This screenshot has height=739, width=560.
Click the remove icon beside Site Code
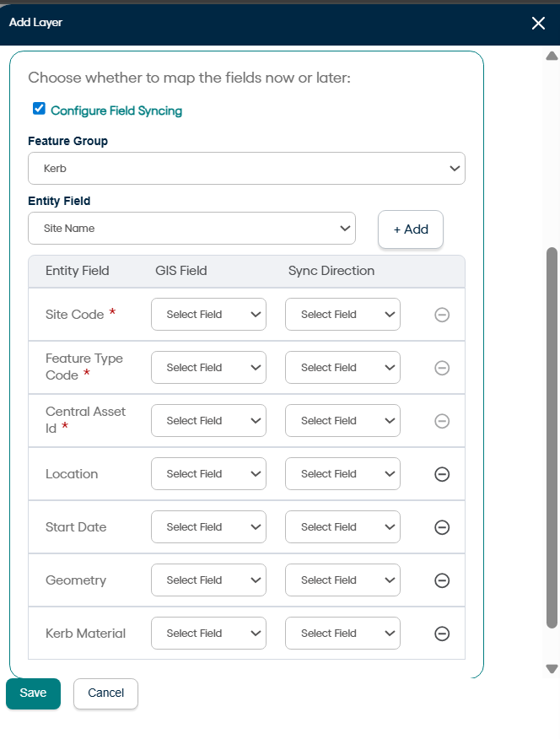[x=441, y=315]
